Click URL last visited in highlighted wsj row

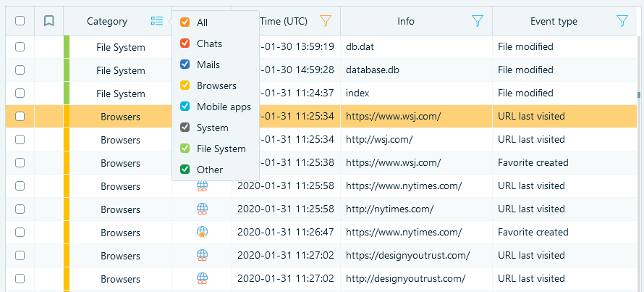(x=531, y=117)
